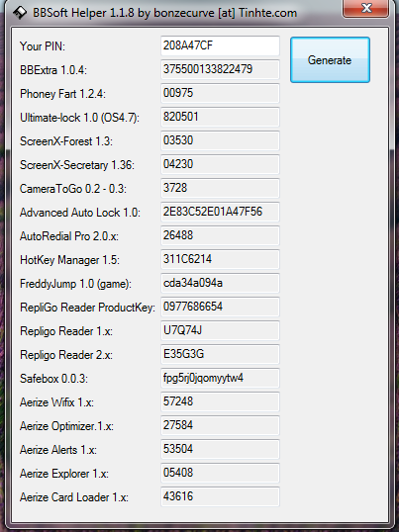Select the AutoRedial Pro 2.0.x code field

220,235
